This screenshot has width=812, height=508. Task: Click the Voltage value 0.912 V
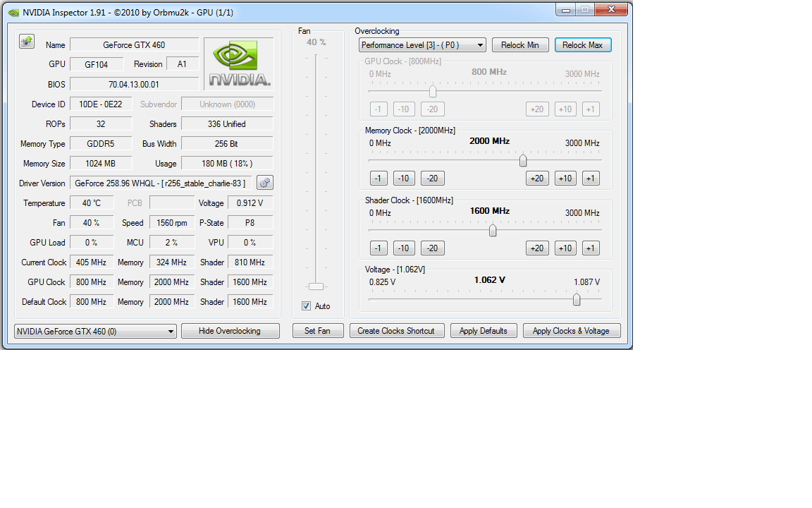pos(250,203)
